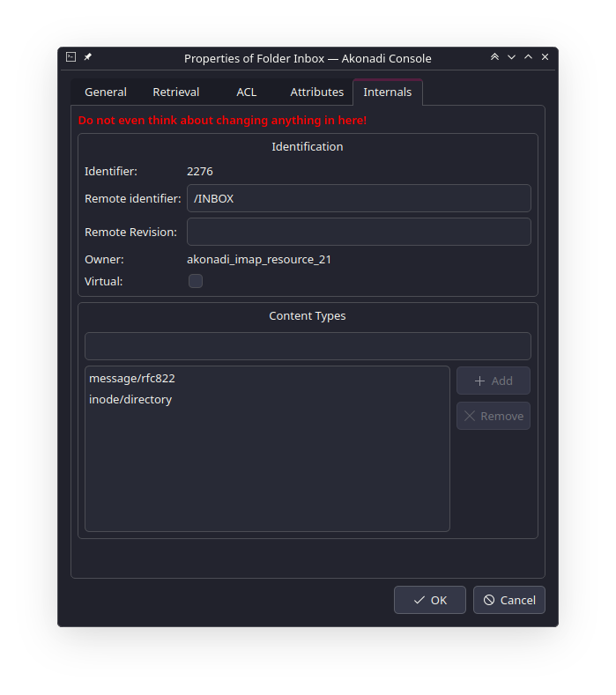
Task: Maximize window with the up chevron icon
Action: click(x=528, y=56)
